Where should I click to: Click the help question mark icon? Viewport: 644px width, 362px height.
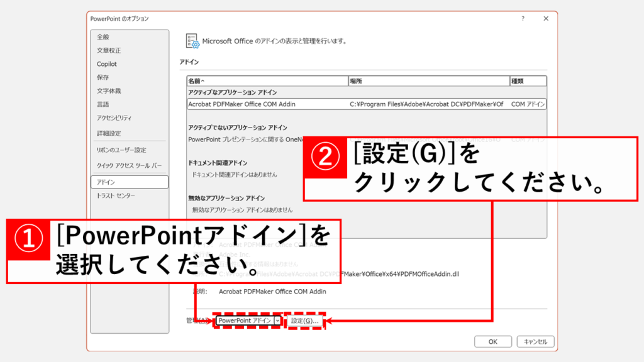(x=523, y=18)
